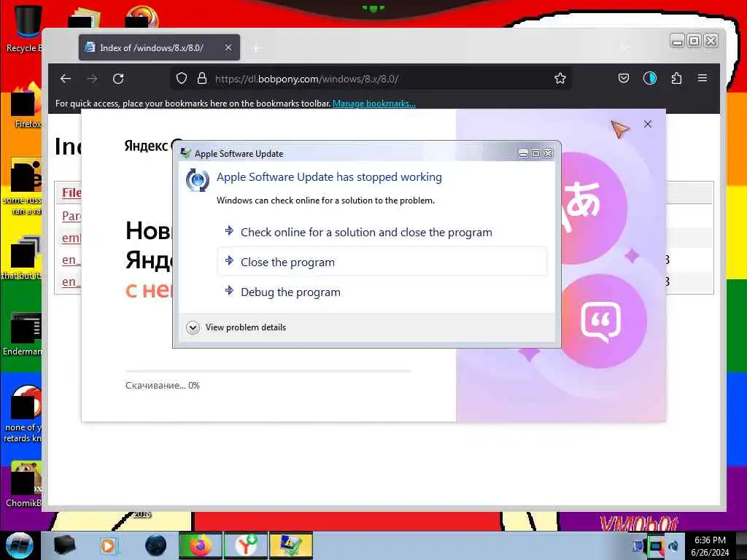747x560 pixels.
Task: Open the Manage bookmarks link
Action: (x=374, y=104)
